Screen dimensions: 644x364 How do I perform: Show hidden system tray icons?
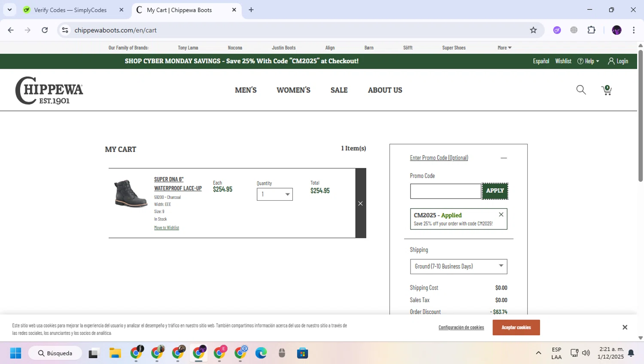pyautogui.click(x=538, y=353)
